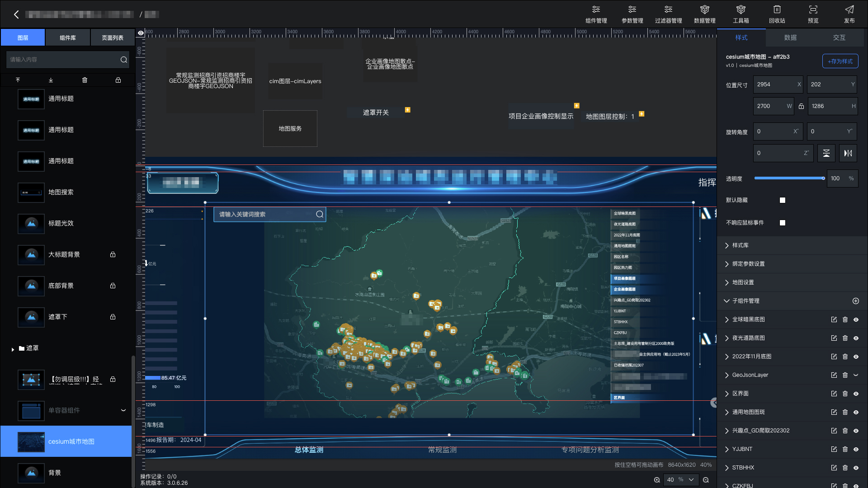Go back using the top-left arrow
Screen dimensions: 868x488
pyautogui.click(x=16, y=14)
